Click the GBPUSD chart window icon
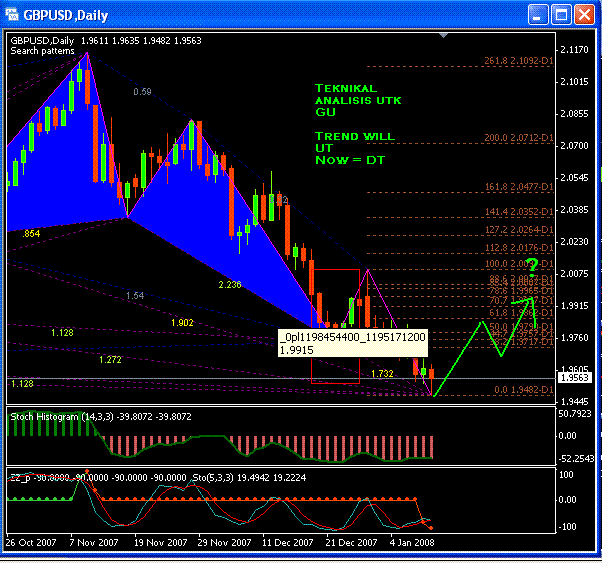The height and width of the screenshot is (563, 602). pyautogui.click(x=12, y=15)
